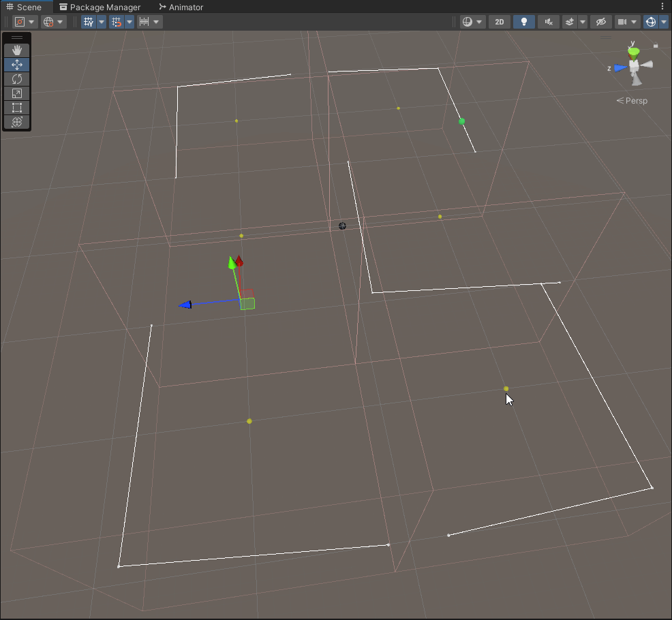Select the Move tool
The height and width of the screenshot is (620, 672).
pos(17,65)
